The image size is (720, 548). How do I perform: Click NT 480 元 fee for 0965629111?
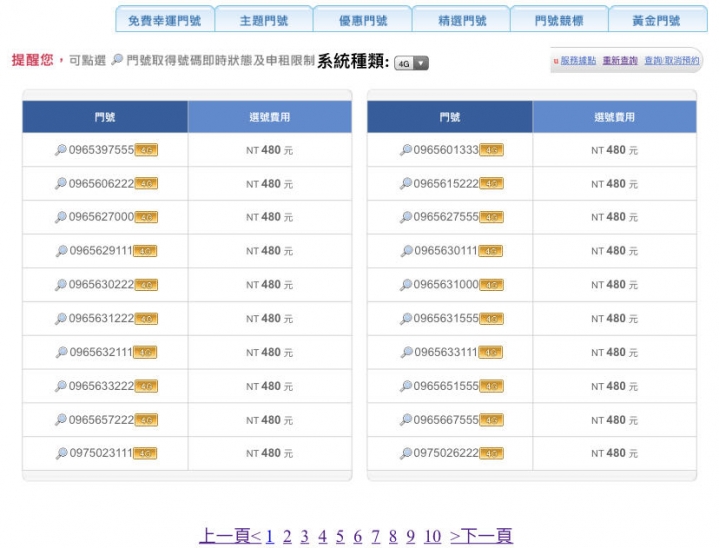270,251
